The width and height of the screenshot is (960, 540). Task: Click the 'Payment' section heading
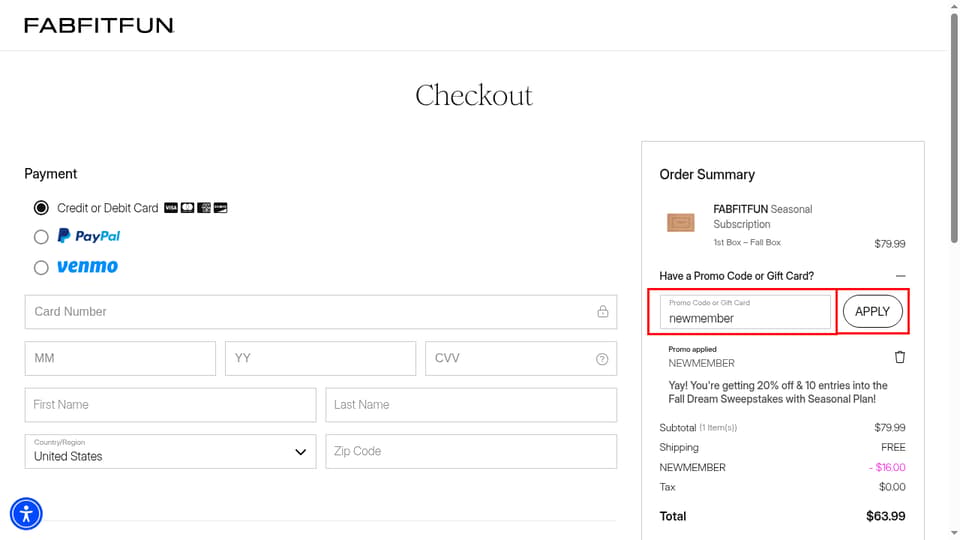pyautogui.click(x=51, y=174)
